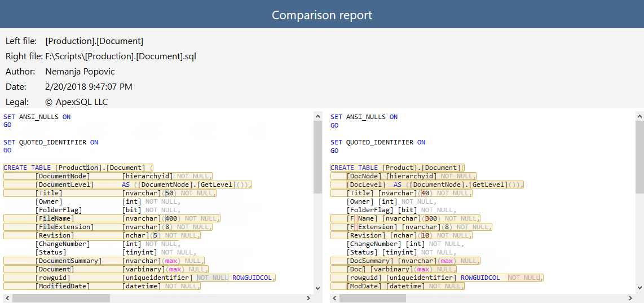Click the author name 'Nemanja Popovic'
The image size is (644, 303).
80,72
